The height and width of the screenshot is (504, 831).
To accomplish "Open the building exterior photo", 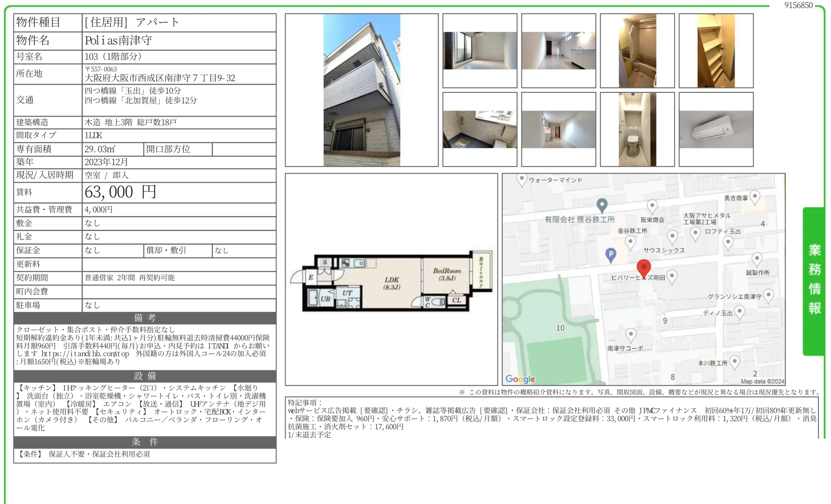I will click(x=361, y=90).
